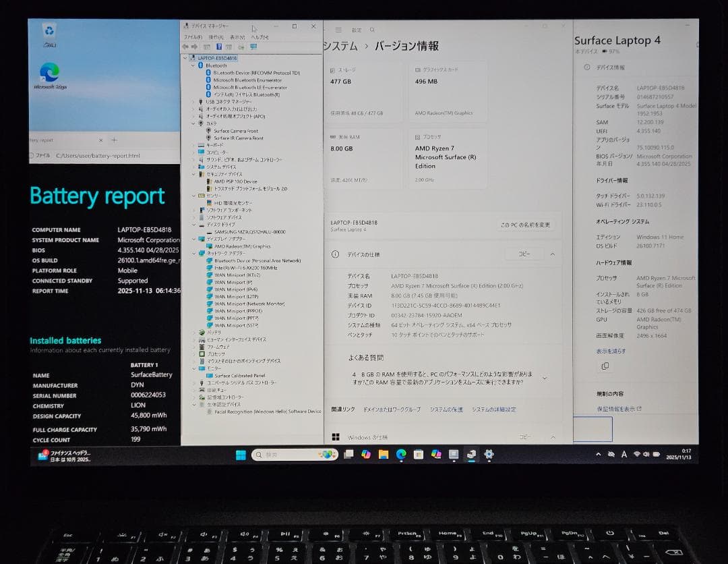This screenshot has width=728, height=564.
Task: Collapse the デバイスの仕様 section chevron
Action: click(552, 254)
